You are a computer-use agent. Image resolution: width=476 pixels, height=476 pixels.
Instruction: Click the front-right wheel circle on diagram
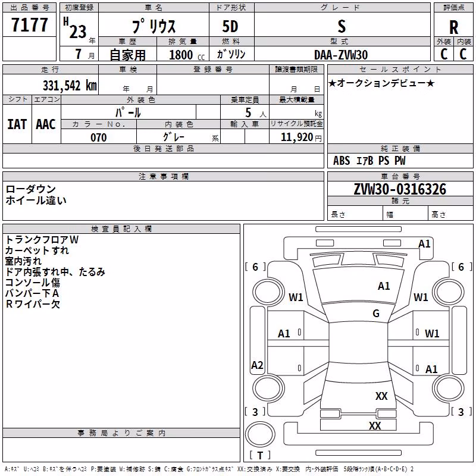tap(449, 292)
